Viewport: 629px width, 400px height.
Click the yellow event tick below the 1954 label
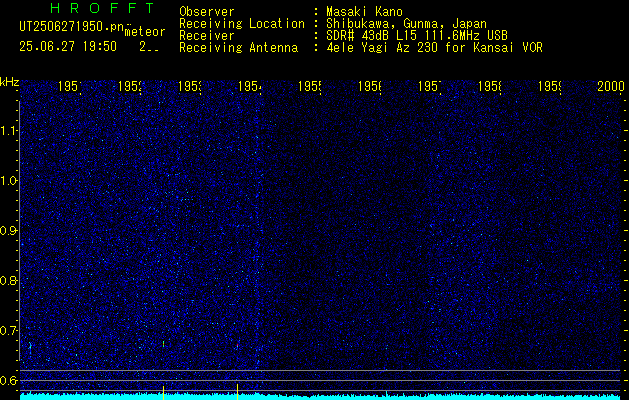coord(237,392)
